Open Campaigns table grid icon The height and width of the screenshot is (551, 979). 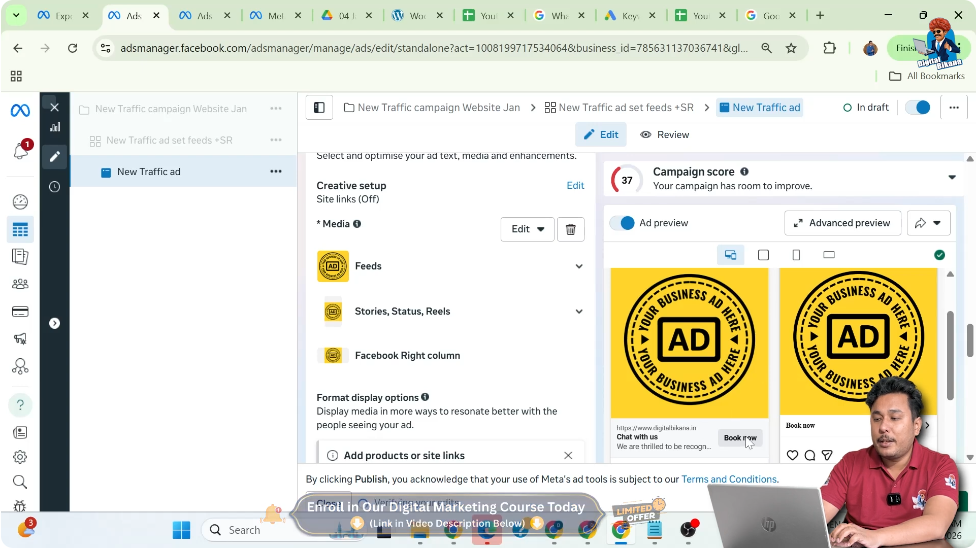[20, 230]
